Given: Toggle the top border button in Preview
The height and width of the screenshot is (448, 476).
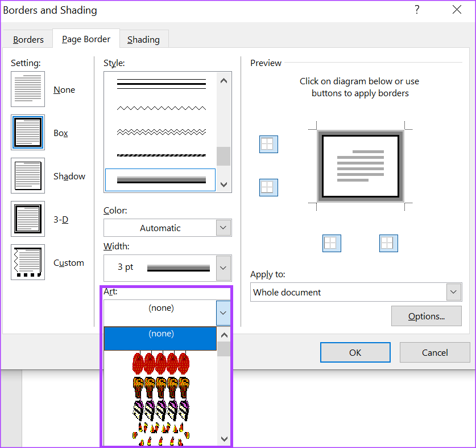Looking at the screenshot, I should (268, 144).
